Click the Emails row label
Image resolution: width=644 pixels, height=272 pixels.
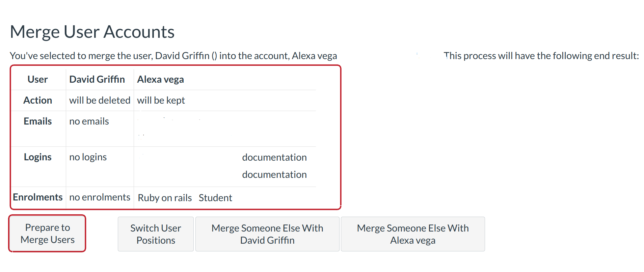coord(38,121)
